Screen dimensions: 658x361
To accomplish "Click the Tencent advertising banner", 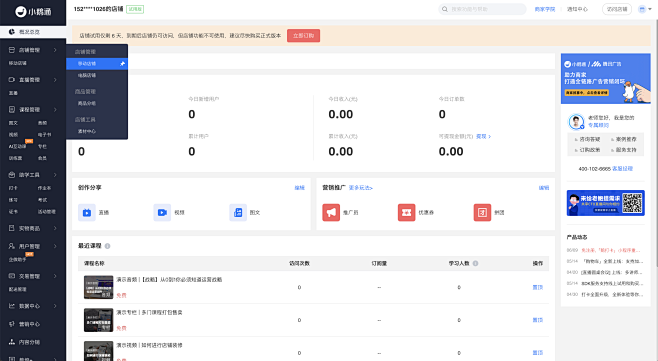I will pyautogui.click(x=606, y=78).
